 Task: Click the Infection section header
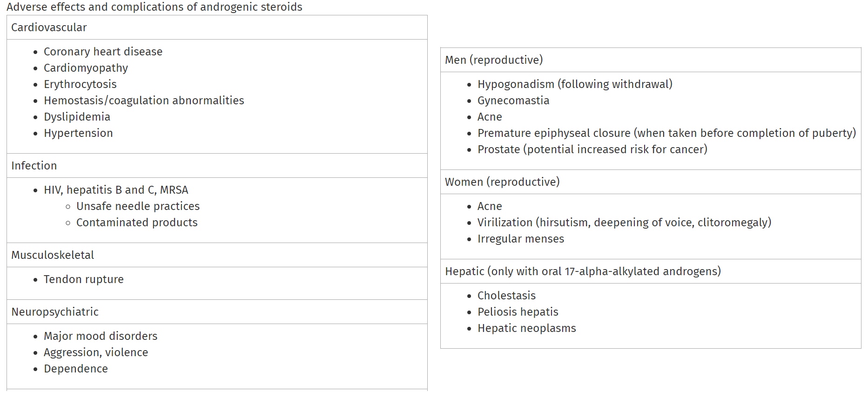[x=34, y=166]
